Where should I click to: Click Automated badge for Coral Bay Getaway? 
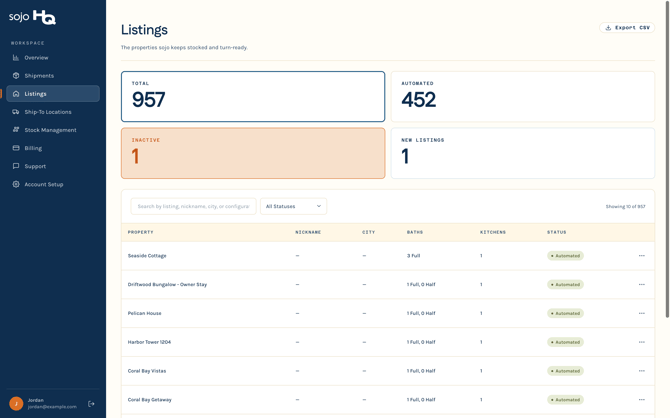pyautogui.click(x=565, y=400)
